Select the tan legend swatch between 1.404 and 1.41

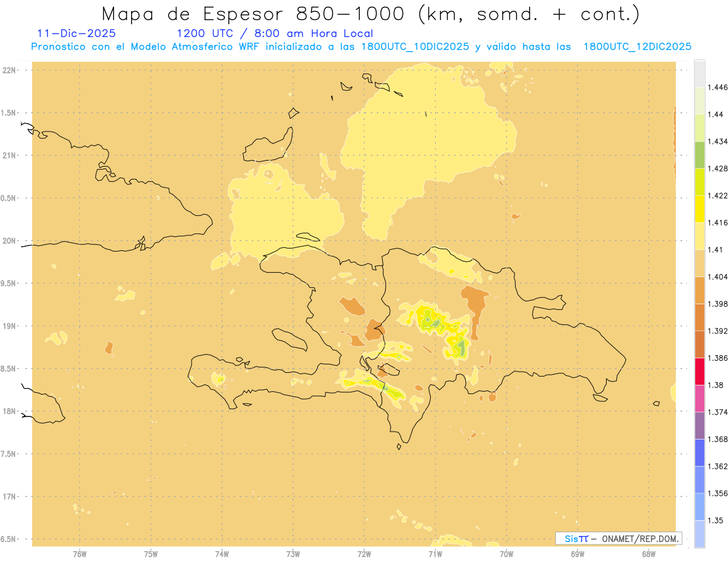click(x=699, y=263)
